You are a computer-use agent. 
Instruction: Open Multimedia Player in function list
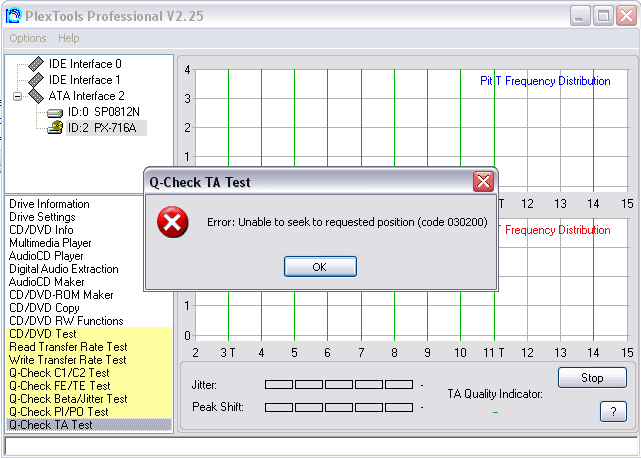click(x=50, y=243)
